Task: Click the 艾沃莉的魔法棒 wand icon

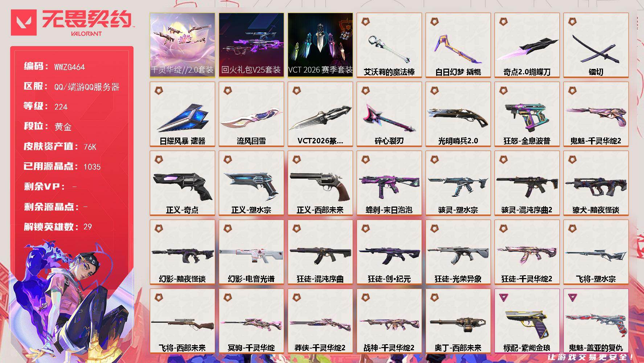Action: point(388,49)
